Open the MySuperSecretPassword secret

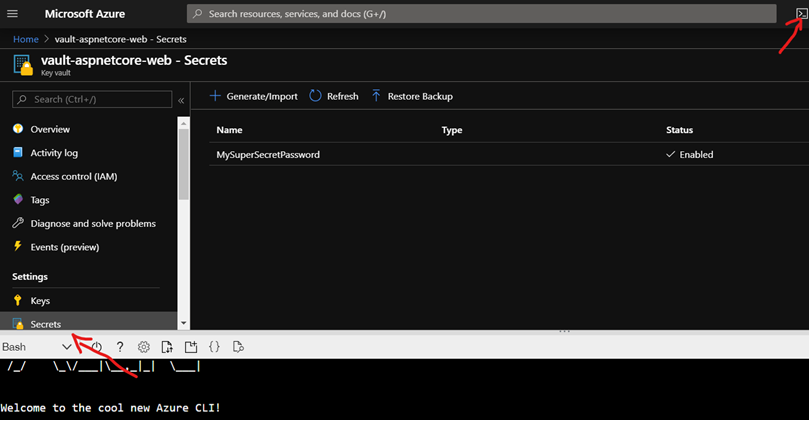[x=268, y=154]
